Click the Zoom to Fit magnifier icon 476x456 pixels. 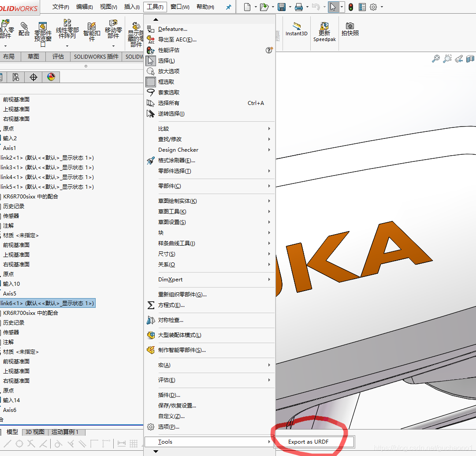435,59
